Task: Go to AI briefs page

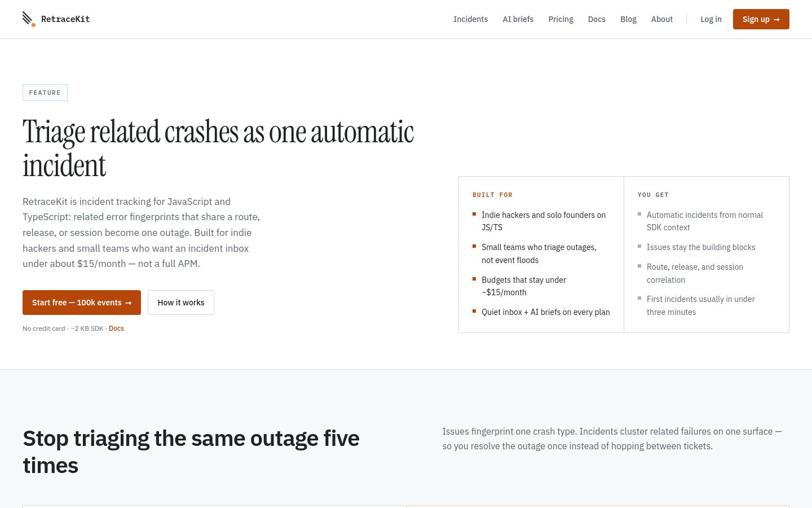Action: (x=518, y=19)
